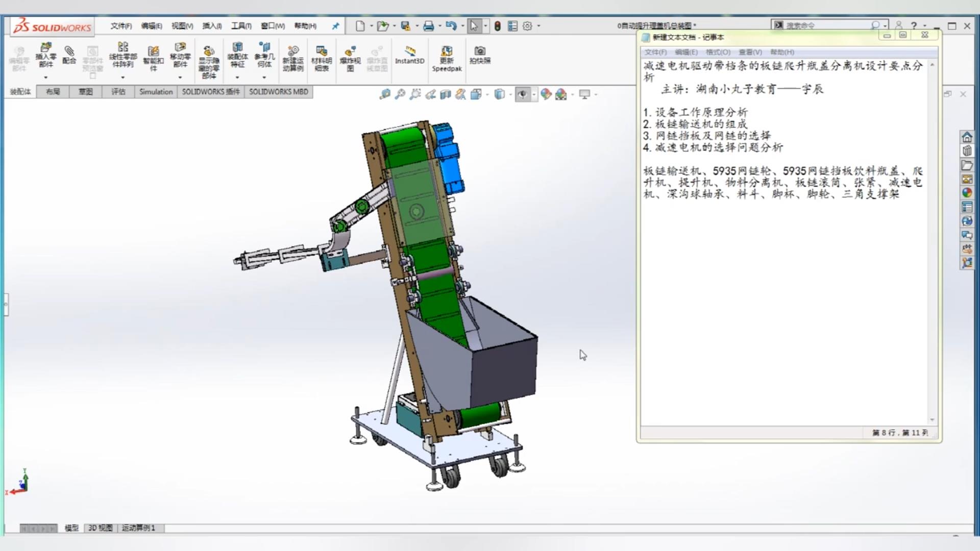Switch to 评估 evaluate tab

point(118,92)
